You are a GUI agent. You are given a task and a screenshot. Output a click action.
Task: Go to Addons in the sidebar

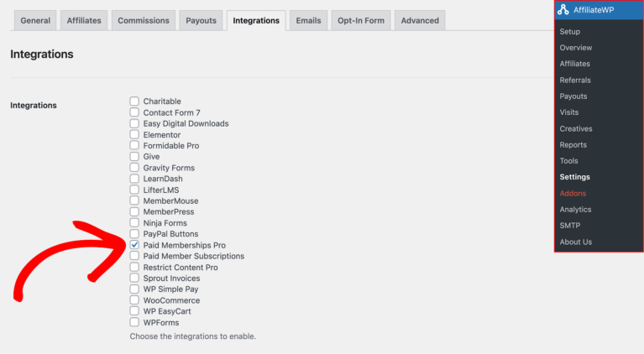pos(573,194)
